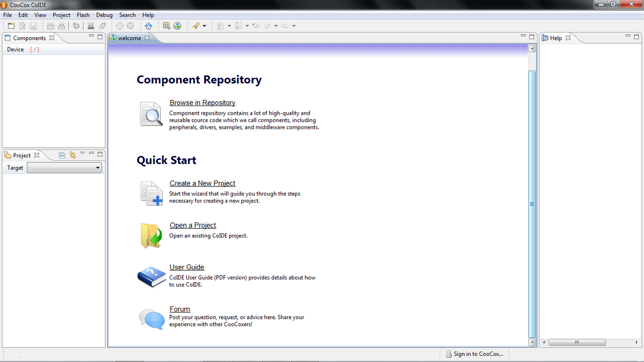
Task: Click the Forum link
Action: pos(180,309)
